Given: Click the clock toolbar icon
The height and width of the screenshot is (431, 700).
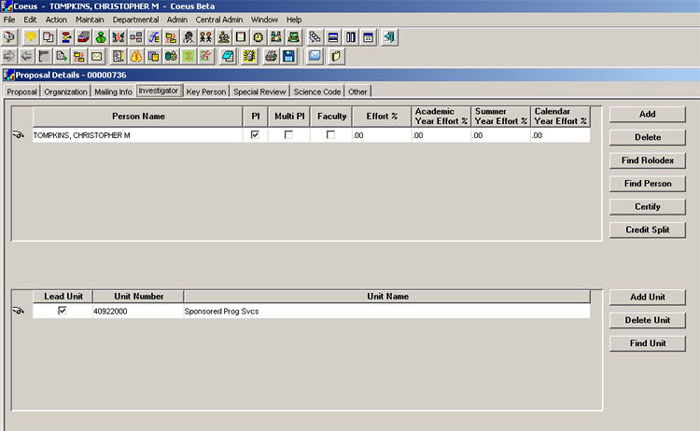Looking at the screenshot, I should pyautogui.click(x=258, y=37).
